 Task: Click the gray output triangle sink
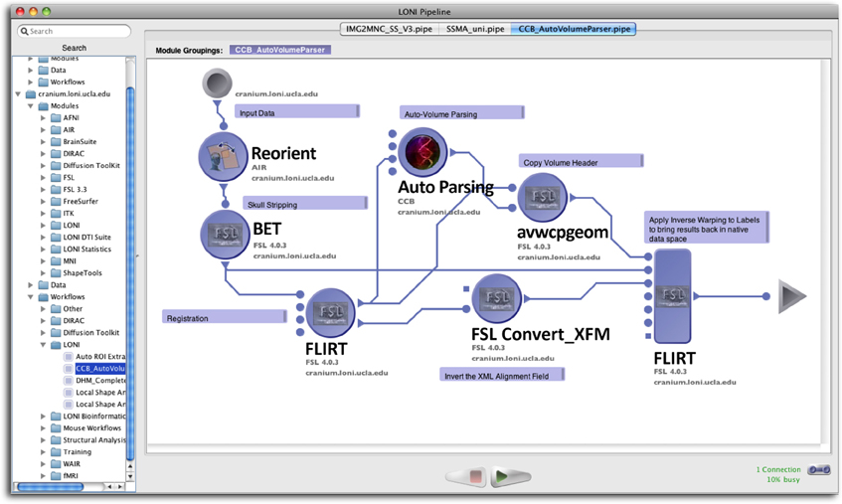(791, 296)
